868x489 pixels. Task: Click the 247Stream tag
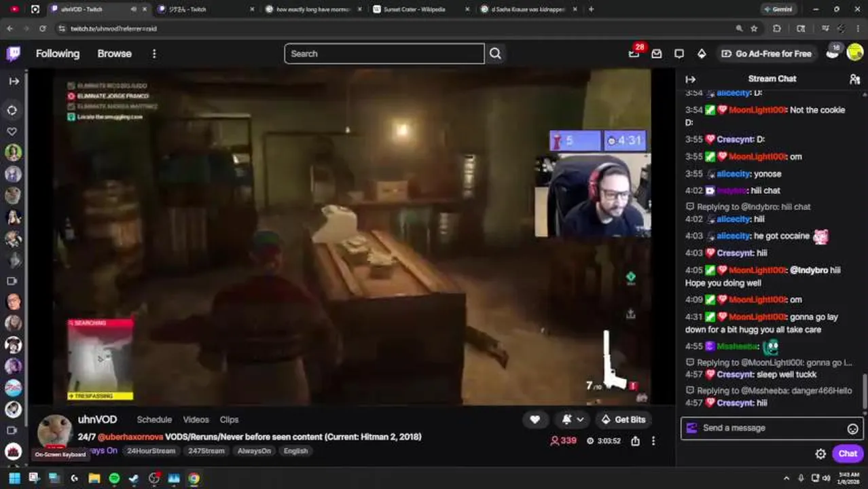click(x=206, y=451)
